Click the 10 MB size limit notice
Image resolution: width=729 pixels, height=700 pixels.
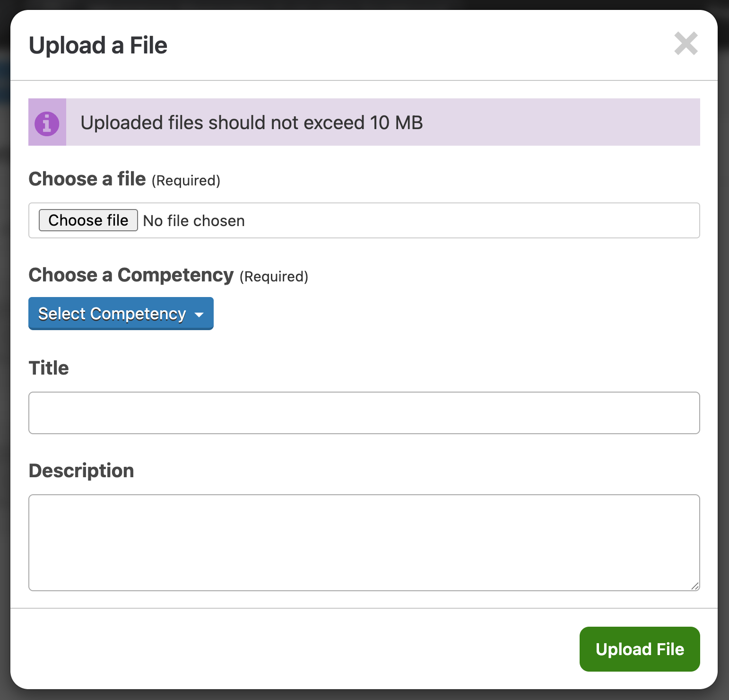point(252,122)
